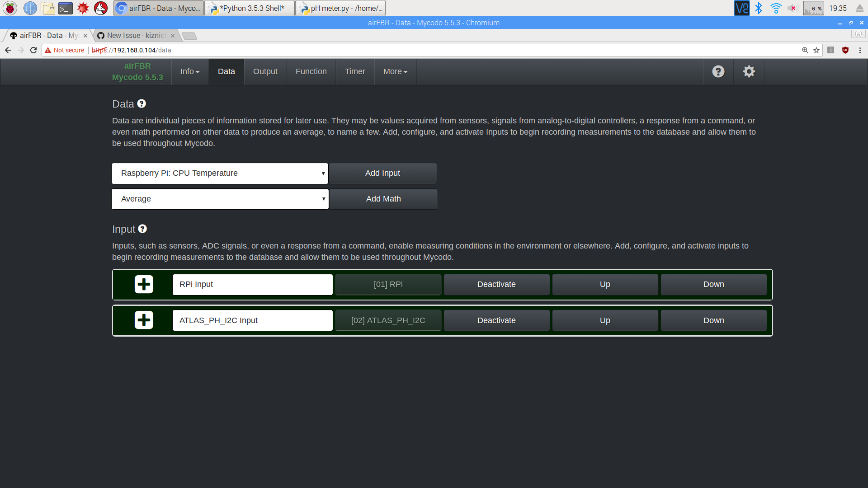Bookmark this page with the star icon
Screen dimensions: 868x488
point(816,50)
